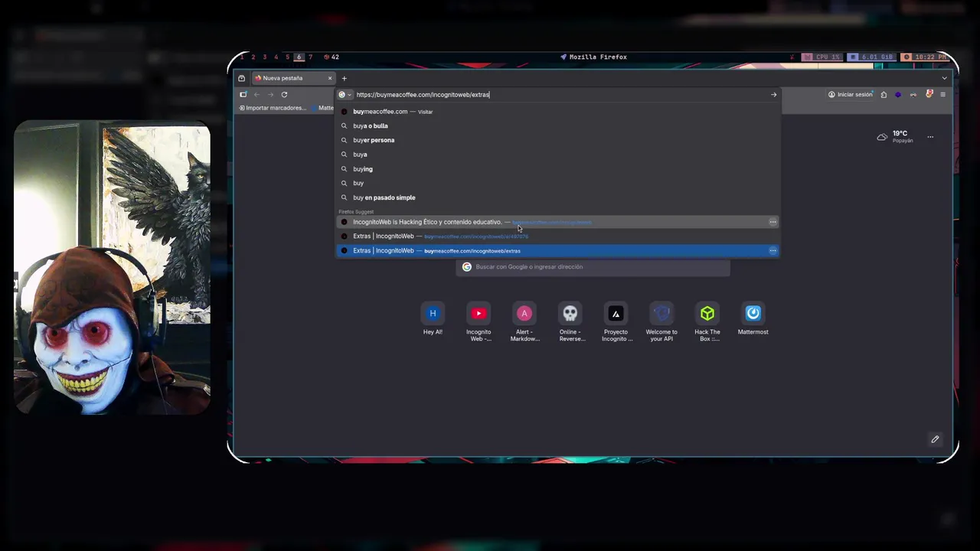
Task: Click the red shield extension icon
Action: pos(929,94)
